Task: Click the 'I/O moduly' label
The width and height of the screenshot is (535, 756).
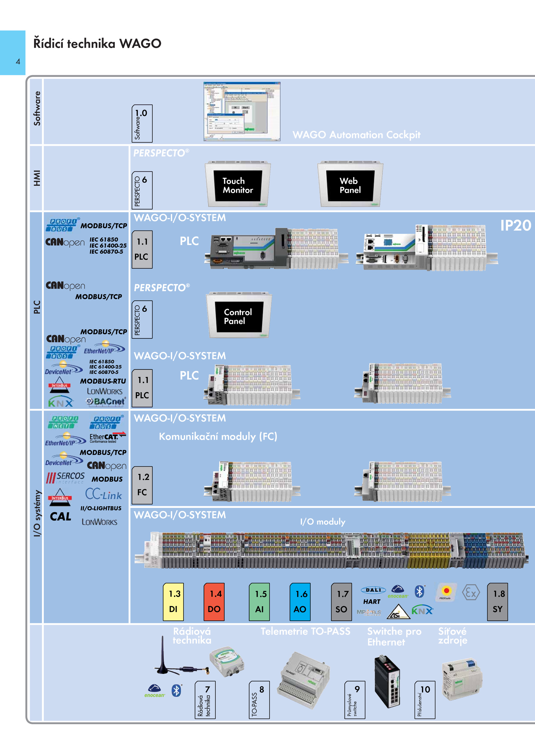Action: (x=323, y=521)
